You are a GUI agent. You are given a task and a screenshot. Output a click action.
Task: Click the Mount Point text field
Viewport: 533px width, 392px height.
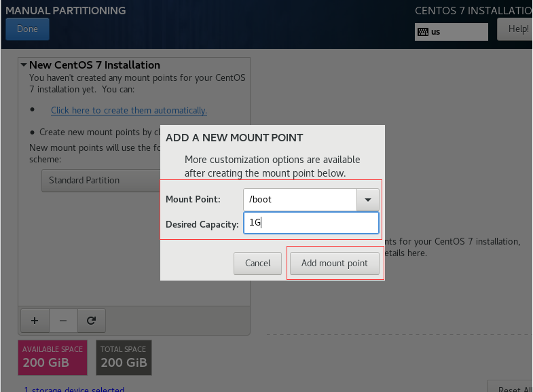[300, 200]
